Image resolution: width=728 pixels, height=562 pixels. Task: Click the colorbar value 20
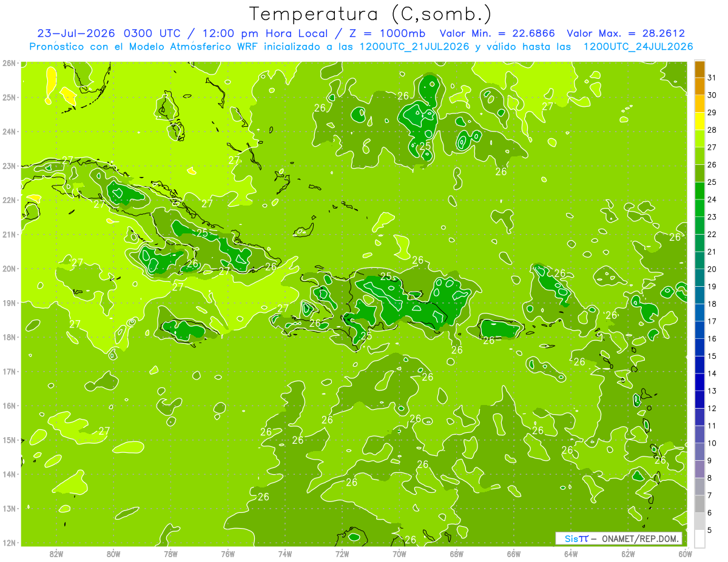(712, 269)
